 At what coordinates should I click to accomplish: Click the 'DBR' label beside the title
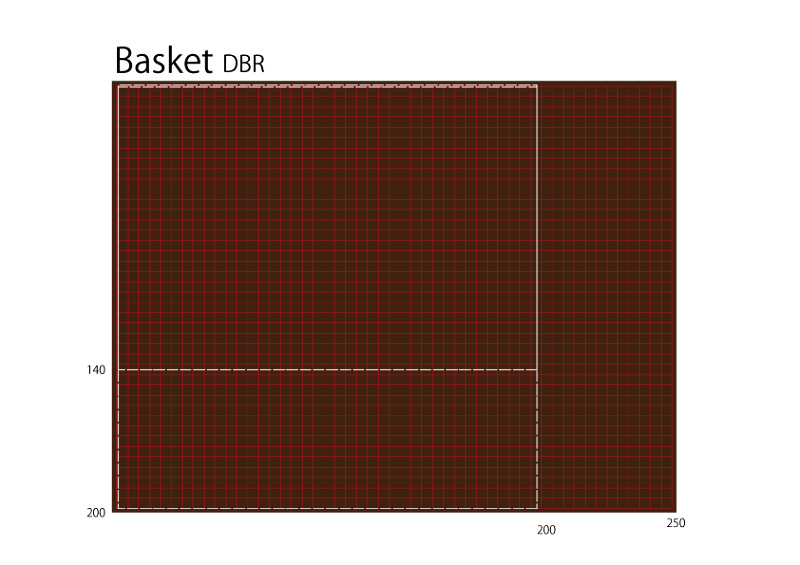(244, 64)
